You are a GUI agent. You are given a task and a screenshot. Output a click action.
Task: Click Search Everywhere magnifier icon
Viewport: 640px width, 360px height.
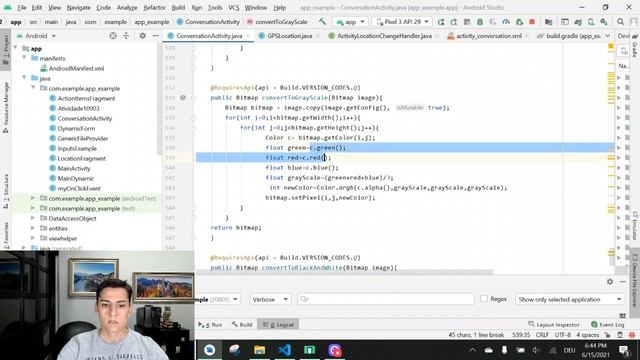pos(620,22)
